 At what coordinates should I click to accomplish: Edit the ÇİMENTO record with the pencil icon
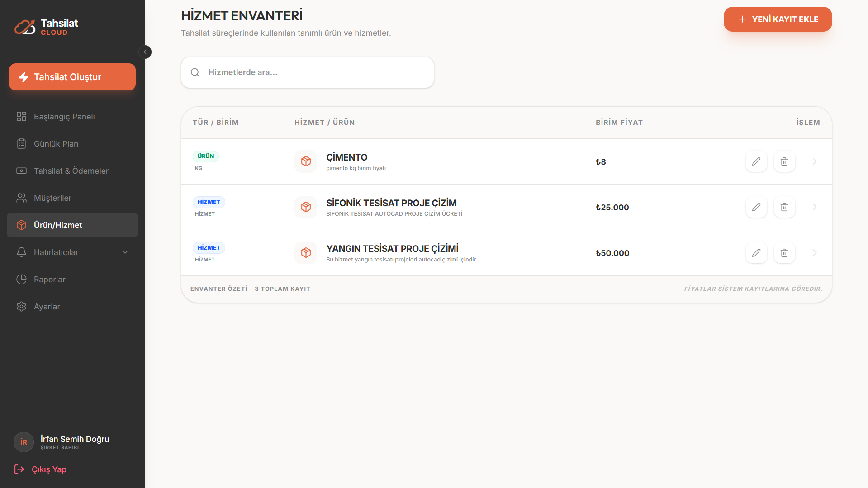tap(756, 161)
